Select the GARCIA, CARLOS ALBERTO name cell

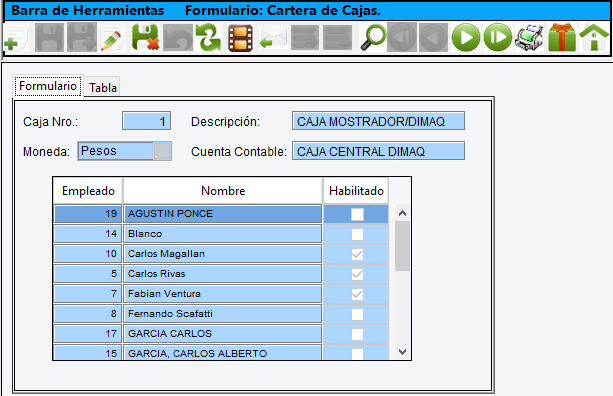coord(223,353)
